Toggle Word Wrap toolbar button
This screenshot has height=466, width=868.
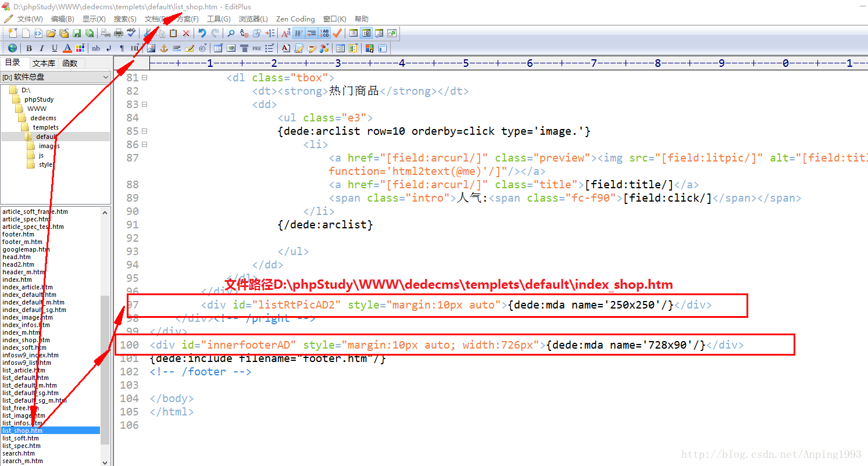click(299, 33)
